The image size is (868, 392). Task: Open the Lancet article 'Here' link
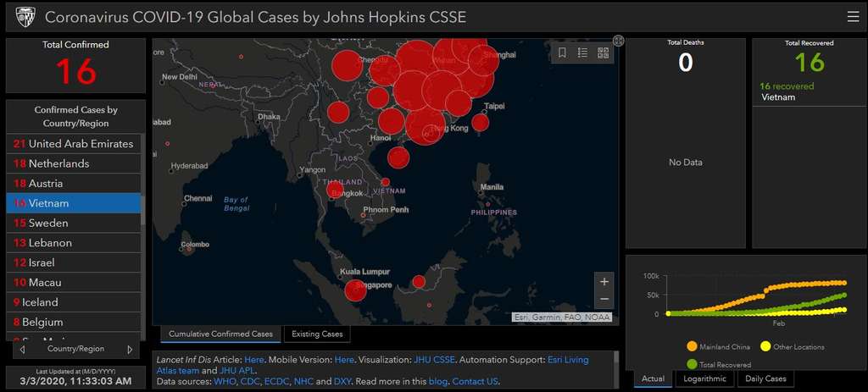coord(254,360)
